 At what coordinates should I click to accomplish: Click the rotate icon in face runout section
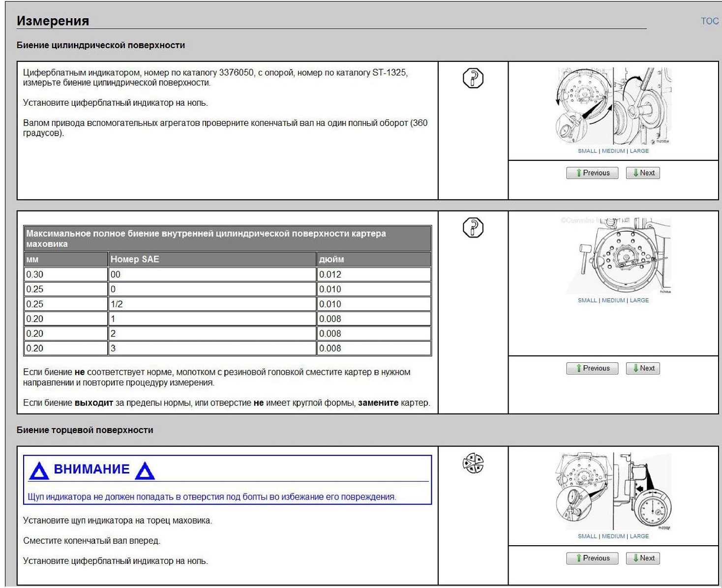(473, 463)
